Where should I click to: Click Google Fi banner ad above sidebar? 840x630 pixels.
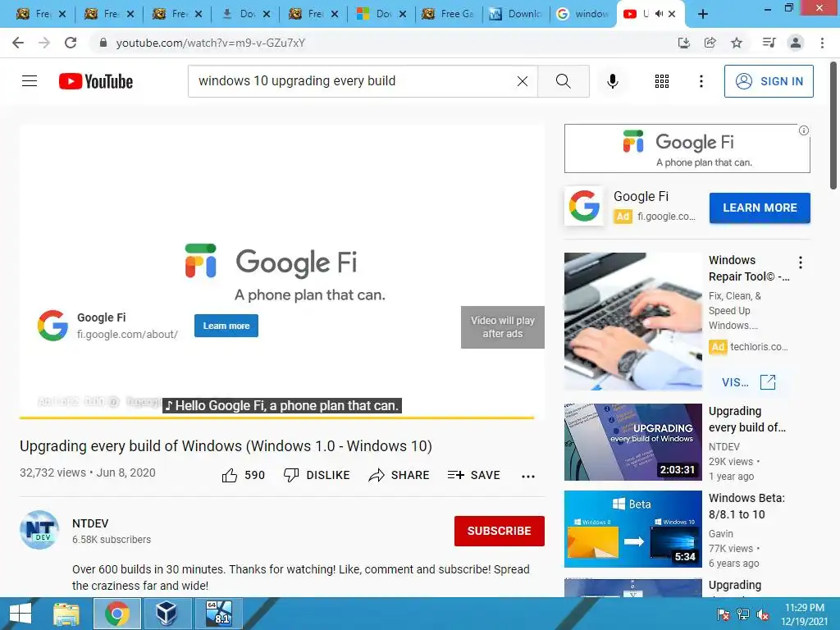tap(687, 148)
